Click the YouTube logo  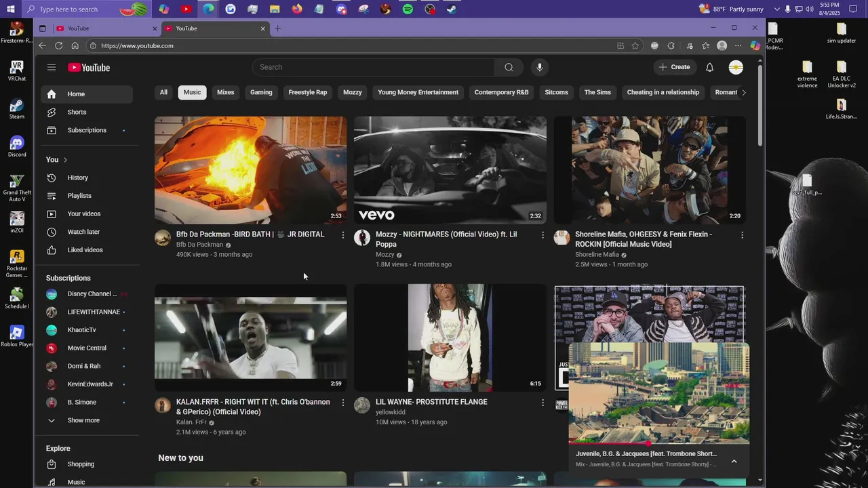(x=89, y=67)
